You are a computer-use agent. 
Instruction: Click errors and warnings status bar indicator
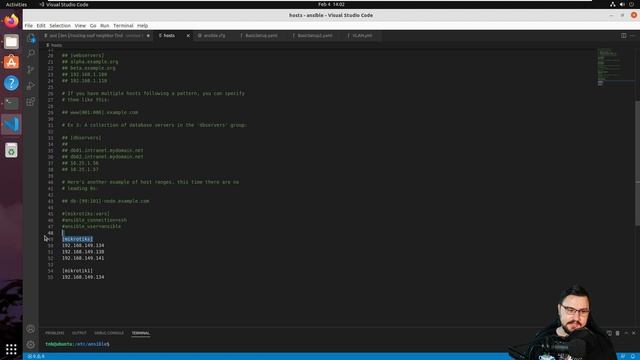(36, 356)
